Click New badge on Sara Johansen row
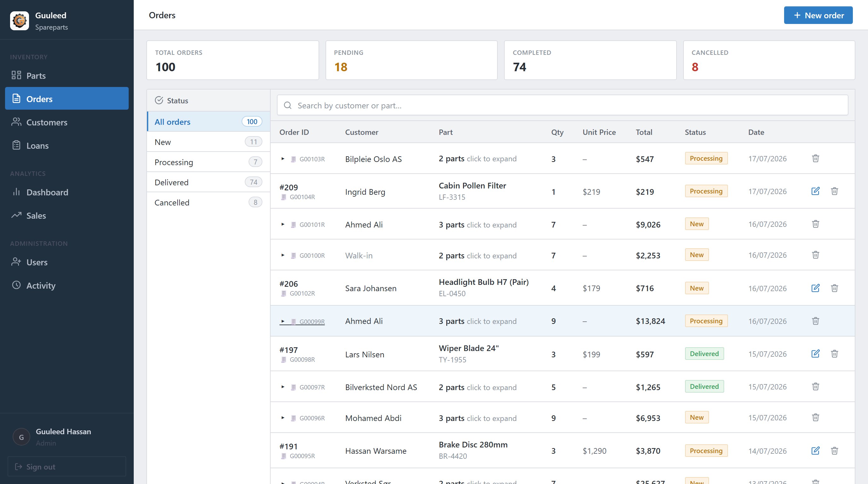Image resolution: width=868 pixels, height=484 pixels. click(696, 288)
